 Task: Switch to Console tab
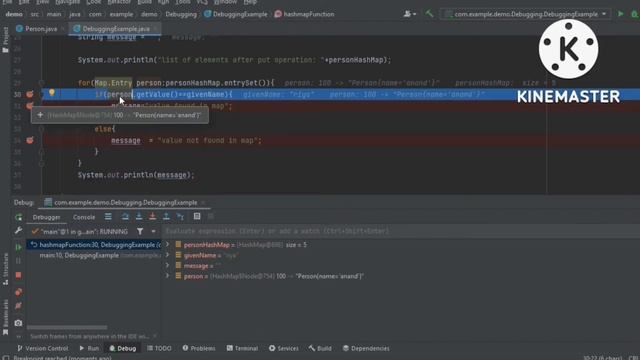[84, 217]
